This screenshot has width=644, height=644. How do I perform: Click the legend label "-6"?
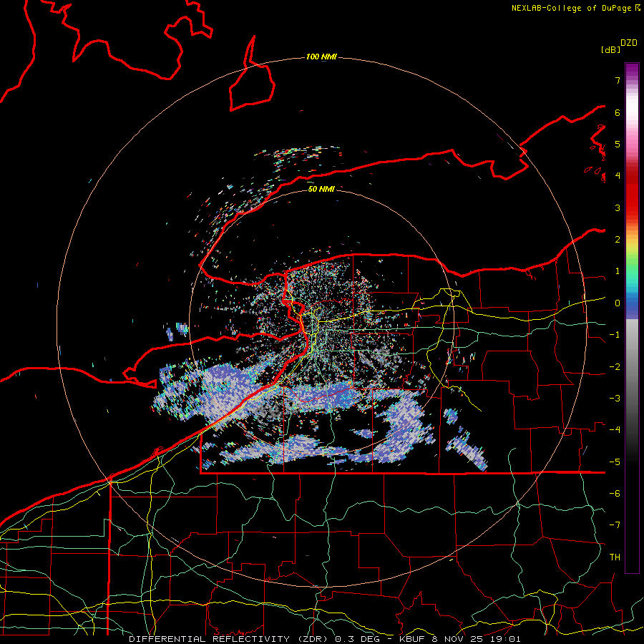615,493
